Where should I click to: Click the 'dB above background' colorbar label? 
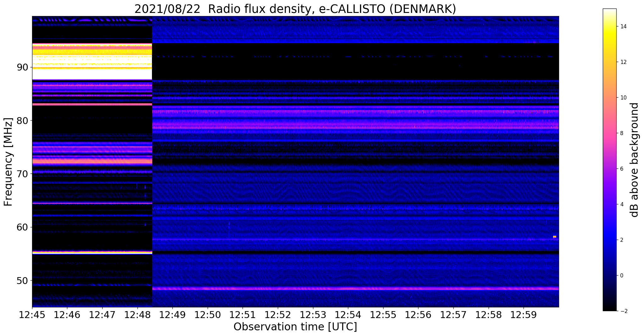point(635,160)
